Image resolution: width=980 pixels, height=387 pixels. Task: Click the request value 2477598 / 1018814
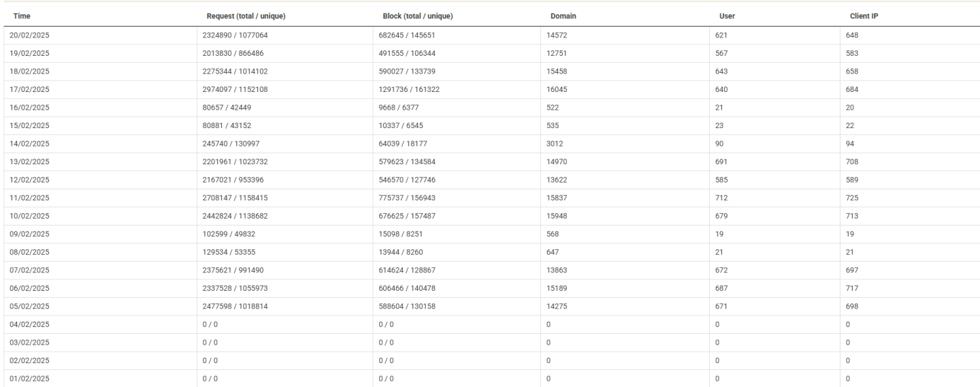click(235, 307)
